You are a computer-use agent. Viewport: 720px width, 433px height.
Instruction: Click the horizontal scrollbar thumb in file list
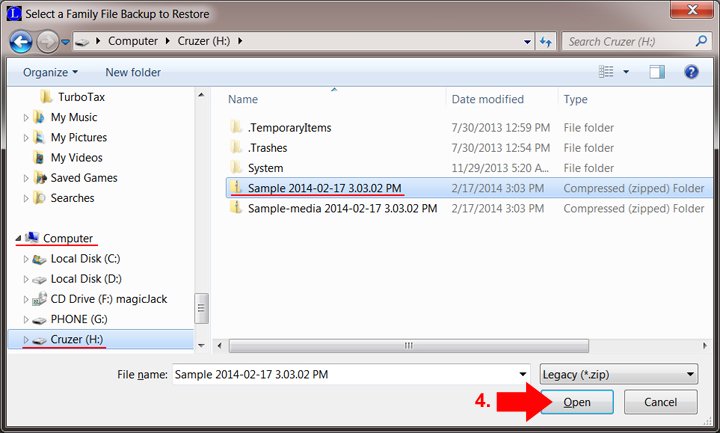pyautogui.click(x=409, y=346)
